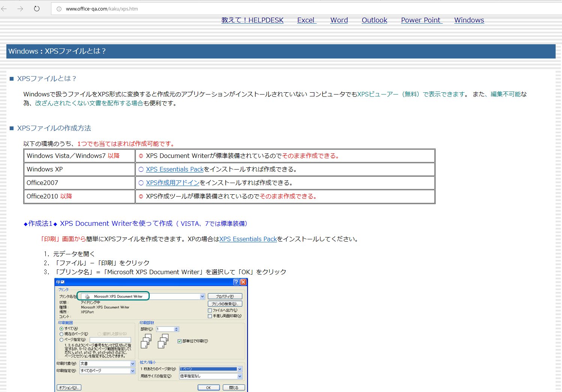Open the printer name dropdown arrow
Viewport: 562px width, 392px height.
(x=203, y=296)
